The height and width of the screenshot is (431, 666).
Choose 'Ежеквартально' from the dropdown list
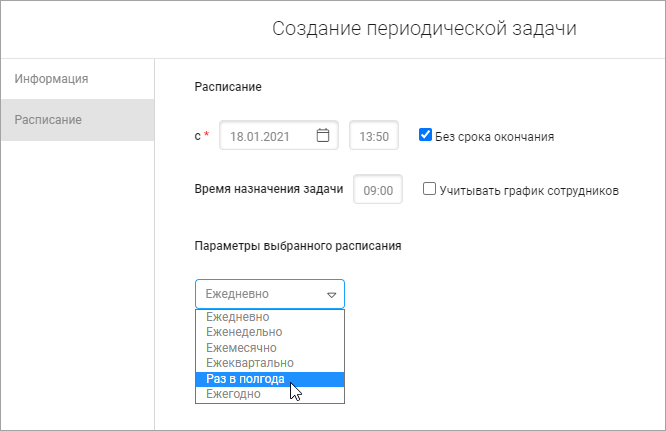coord(249,363)
